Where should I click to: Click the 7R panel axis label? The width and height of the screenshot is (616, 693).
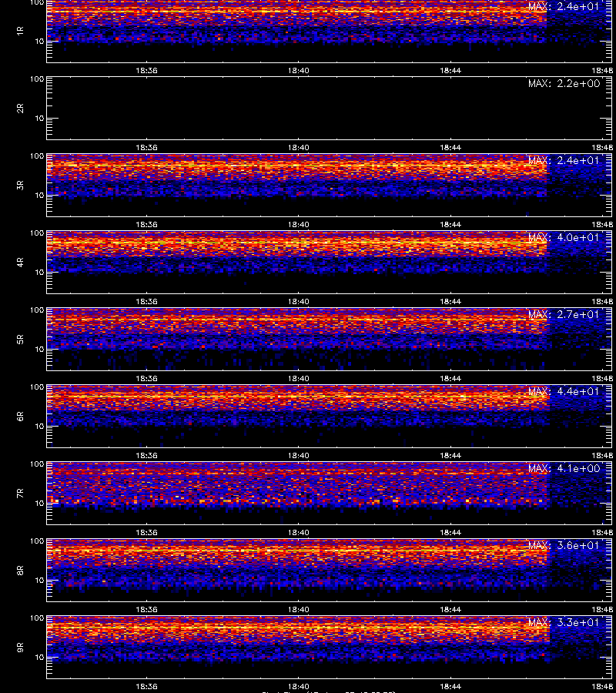point(20,494)
